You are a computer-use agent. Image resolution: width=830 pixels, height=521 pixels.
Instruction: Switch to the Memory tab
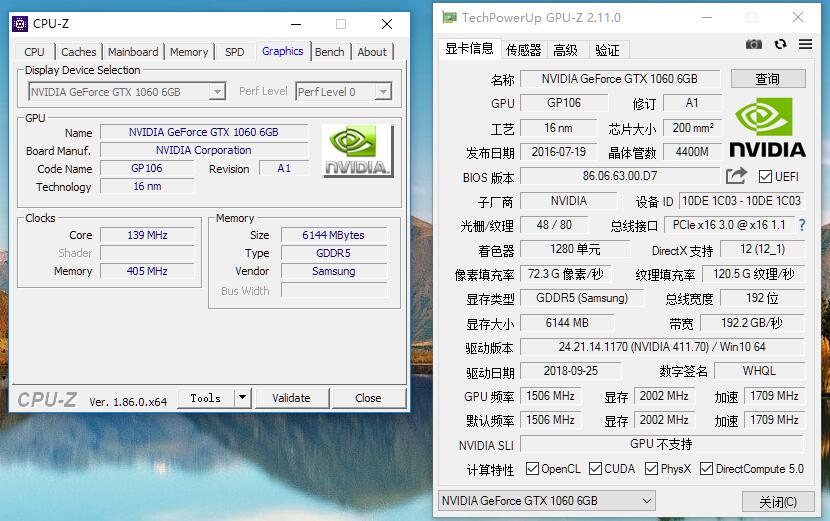(x=189, y=52)
